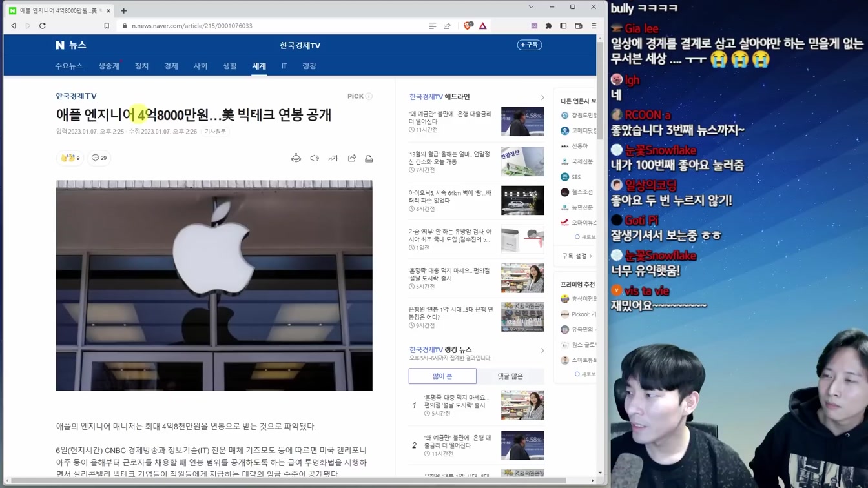Open the 생중계 menu tab
Screen dimensions: 868x488
[108, 66]
